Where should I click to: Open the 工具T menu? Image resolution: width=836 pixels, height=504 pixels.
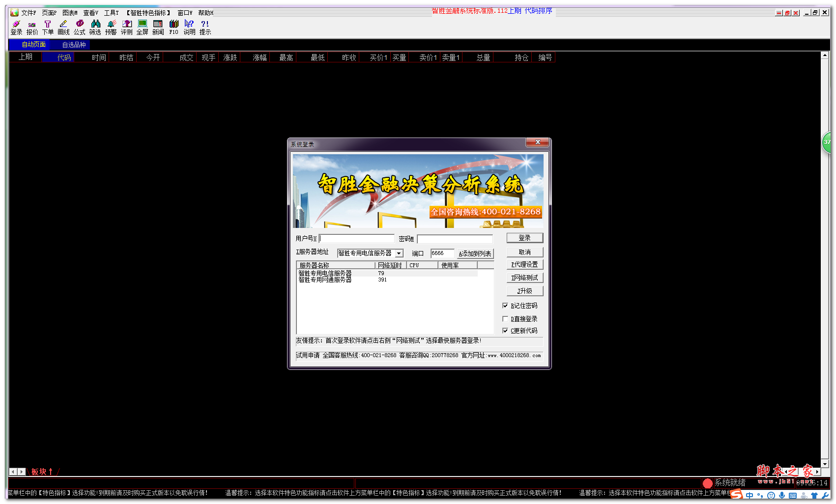[x=111, y=12]
